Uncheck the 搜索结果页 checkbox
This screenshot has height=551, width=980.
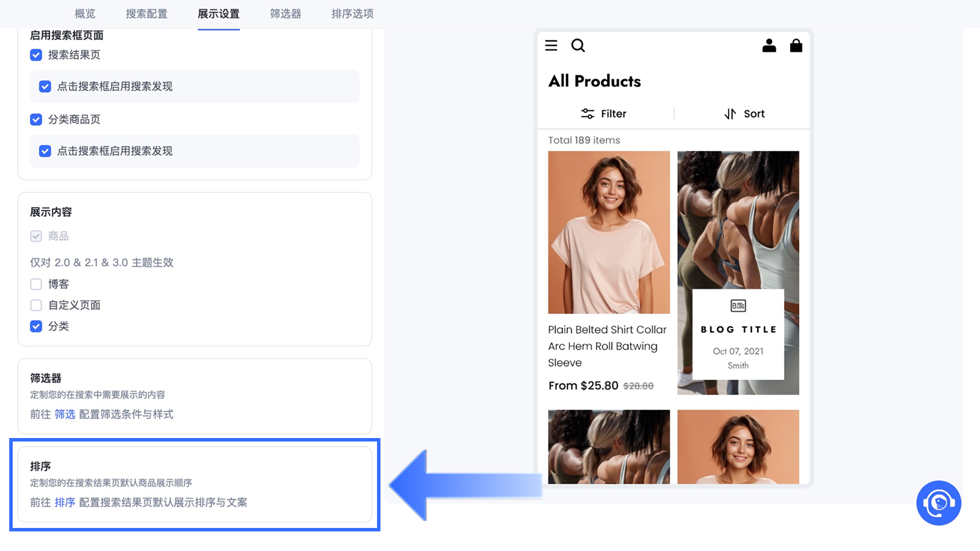[36, 55]
